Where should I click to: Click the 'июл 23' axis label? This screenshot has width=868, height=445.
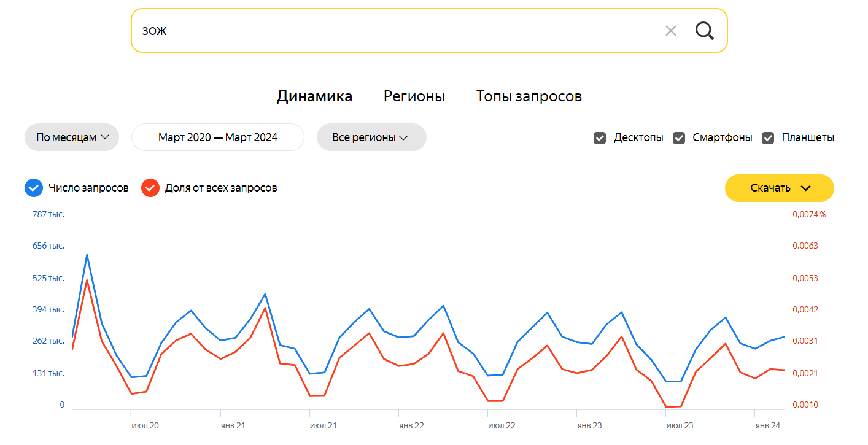pos(680,425)
